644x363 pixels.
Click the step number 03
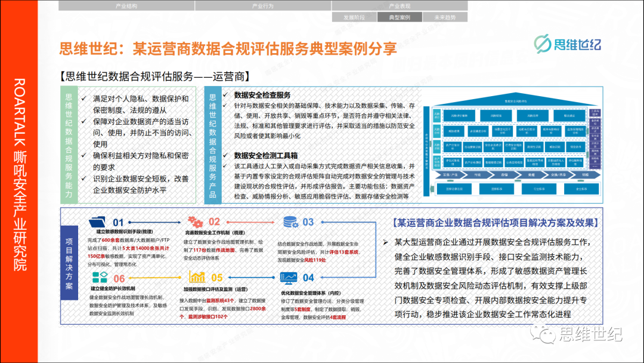pos(308,222)
